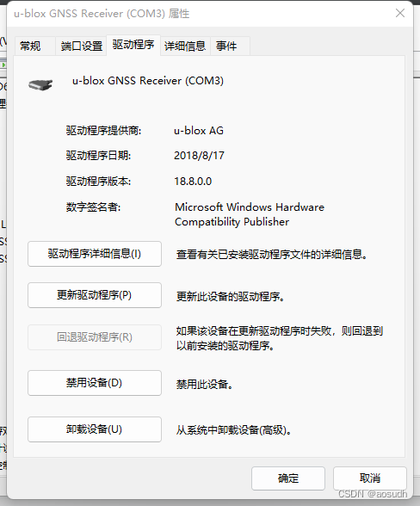Click the 驱动程序详细信息(I) button
420x506 pixels.
[x=95, y=254]
